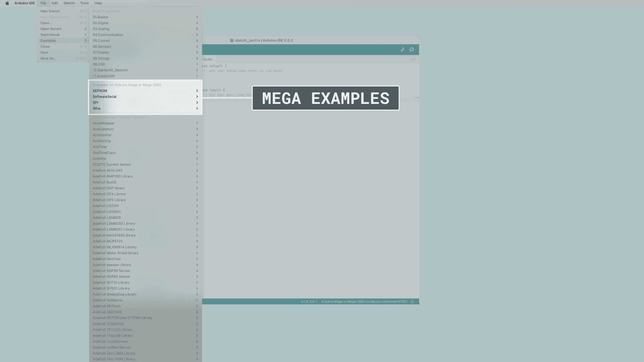The width and height of the screenshot is (644, 362).
Task: Open the Serial Monitor
Action: pyautogui.click(x=412, y=49)
